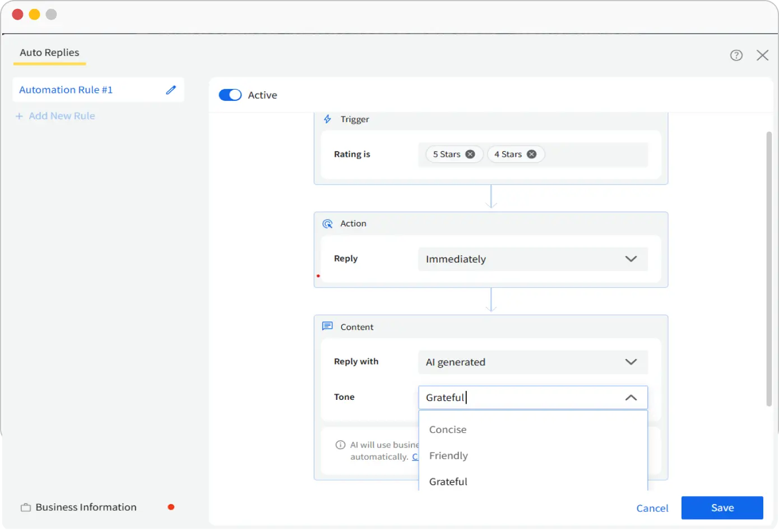Add a new automation rule
The image size is (779, 532).
click(x=55, y=116)
